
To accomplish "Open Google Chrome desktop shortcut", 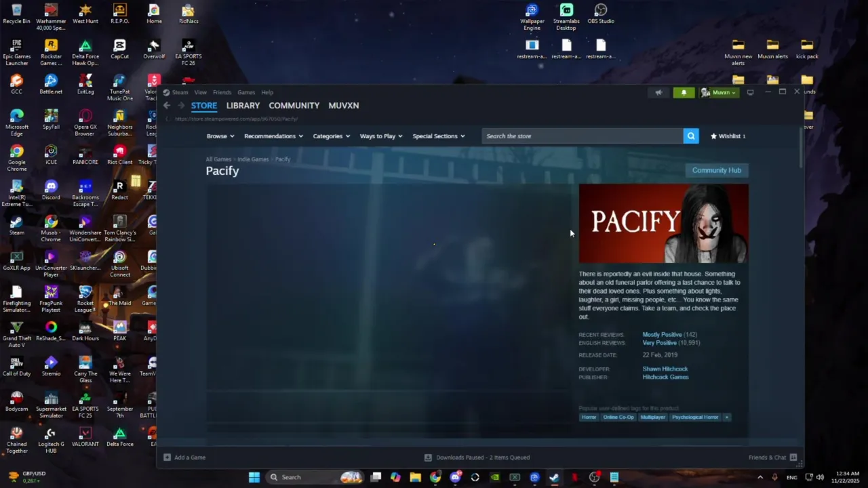I will click(17, 158).
